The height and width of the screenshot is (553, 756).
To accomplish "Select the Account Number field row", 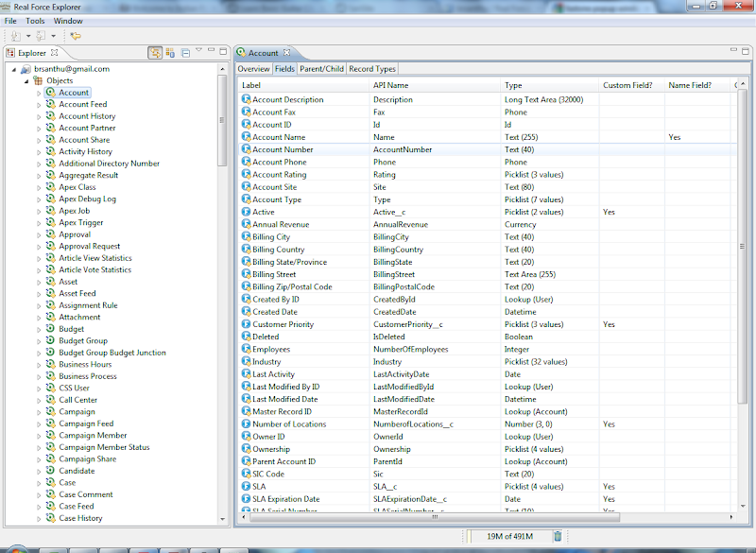I will click(x=488, y=149).
